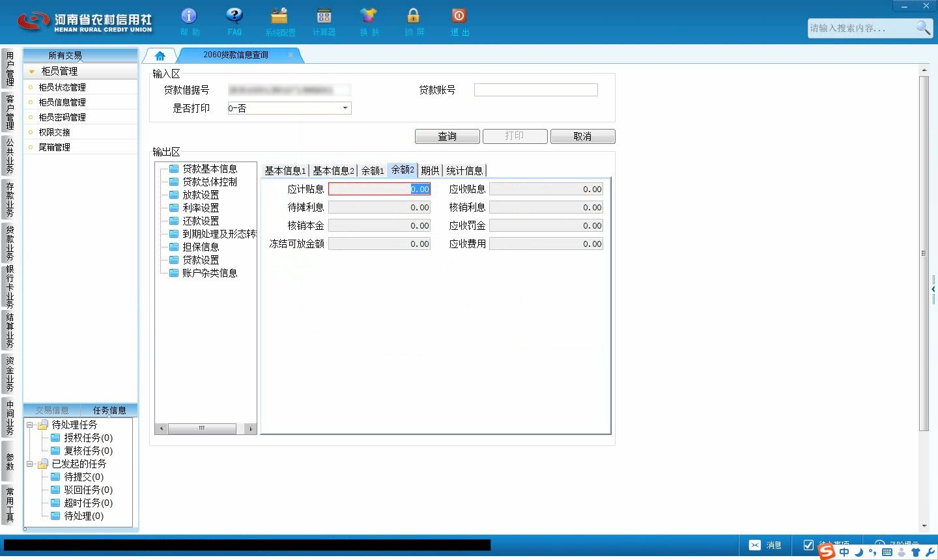Toggle the moon half-width icon
Screen dimensions: 938x560
[859, 552]
